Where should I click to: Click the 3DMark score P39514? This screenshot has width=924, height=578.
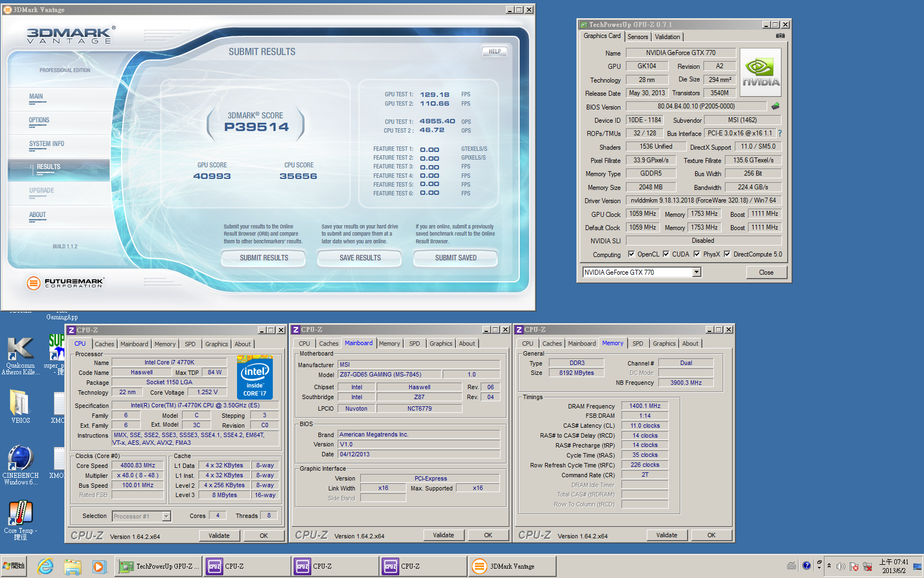(x=256, y=127)
